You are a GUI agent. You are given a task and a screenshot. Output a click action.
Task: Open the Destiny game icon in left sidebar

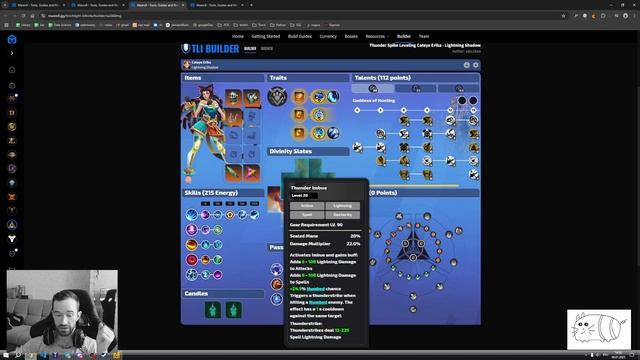12,239
